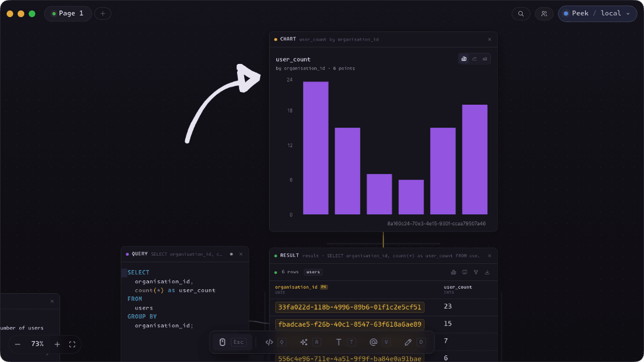
Task: Pick the pencil draw tool
Action: coord(408,342)
